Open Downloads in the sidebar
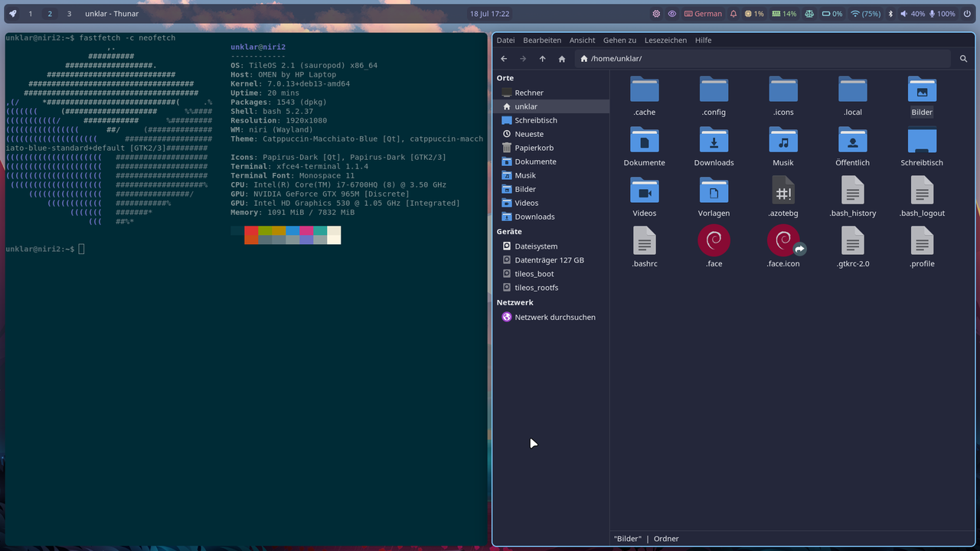The width and height of the screenshot is (980, 551). [551, 217]
